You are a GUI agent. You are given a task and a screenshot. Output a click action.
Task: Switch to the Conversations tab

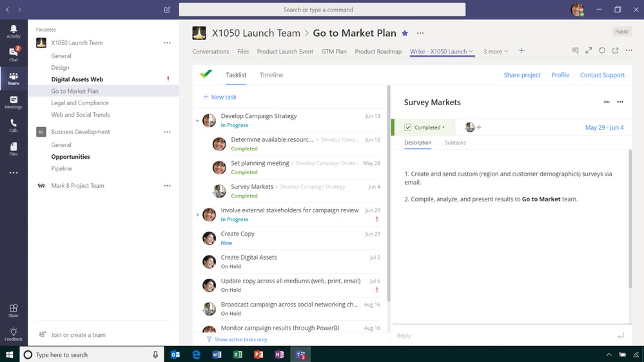click(211, 52)
